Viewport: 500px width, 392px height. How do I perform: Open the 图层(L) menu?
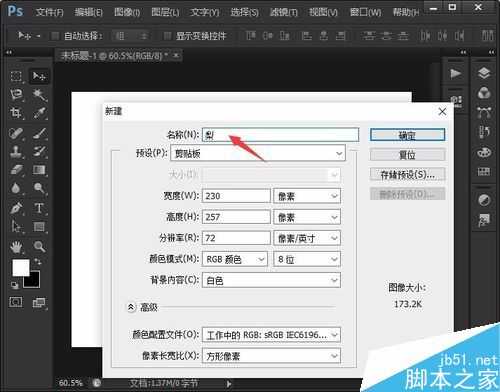(x=165, y=12)
